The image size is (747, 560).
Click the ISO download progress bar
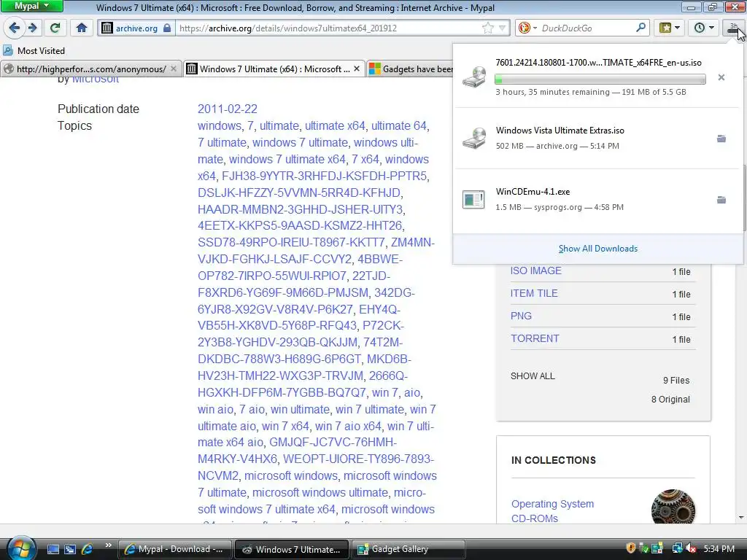(600, 79)
